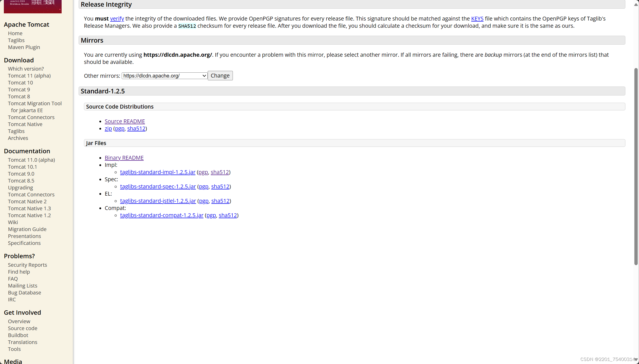The height and width of the screenshot is (364, 639).
Task: Open the verify link in Release Integrity
Action: click(117, 18)
